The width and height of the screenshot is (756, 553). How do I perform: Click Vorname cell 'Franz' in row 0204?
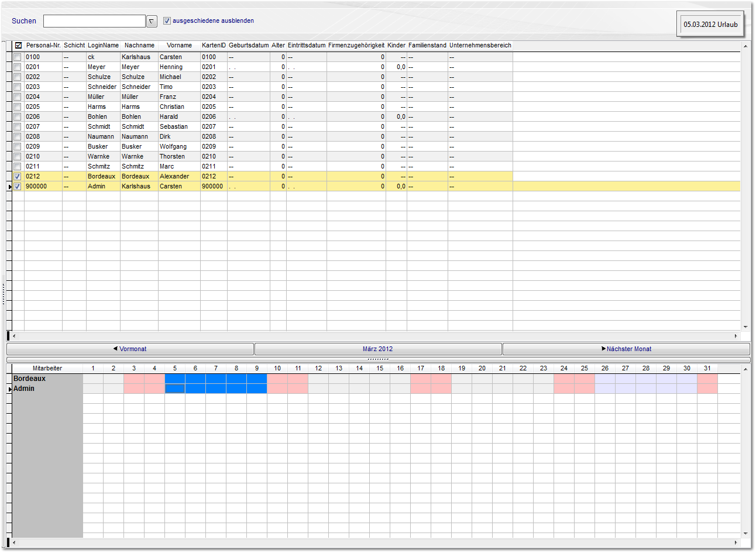coord(179,97)
